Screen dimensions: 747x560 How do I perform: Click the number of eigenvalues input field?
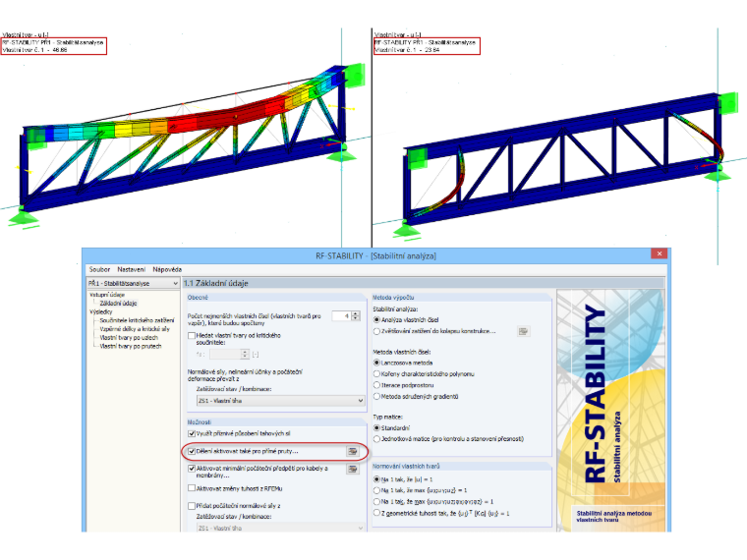(342, 315)
